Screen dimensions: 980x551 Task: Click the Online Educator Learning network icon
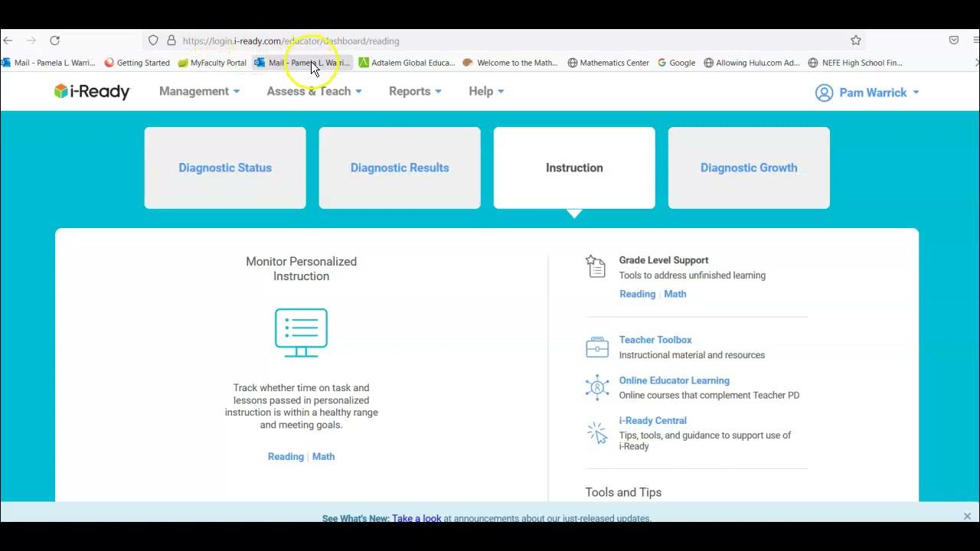pos(597,387)
